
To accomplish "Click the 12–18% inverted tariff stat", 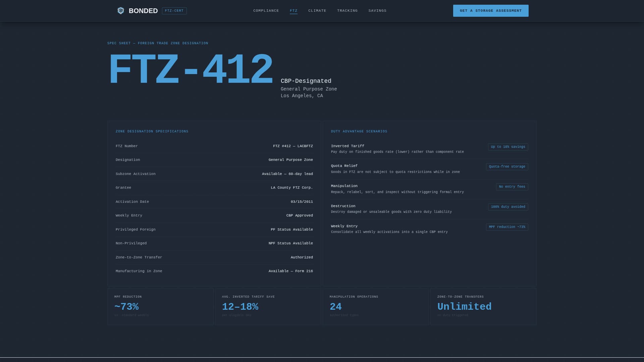I will click(268, 306).
